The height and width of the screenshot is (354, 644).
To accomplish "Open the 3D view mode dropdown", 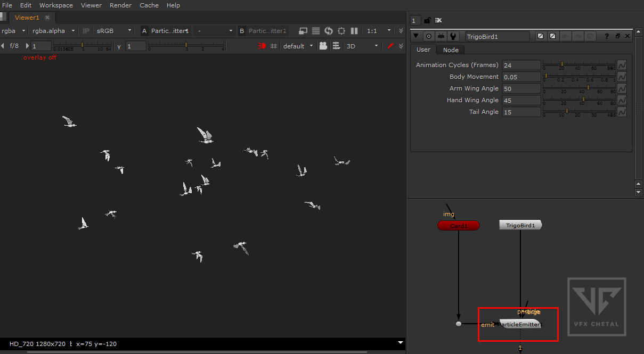I will (362, 46).
